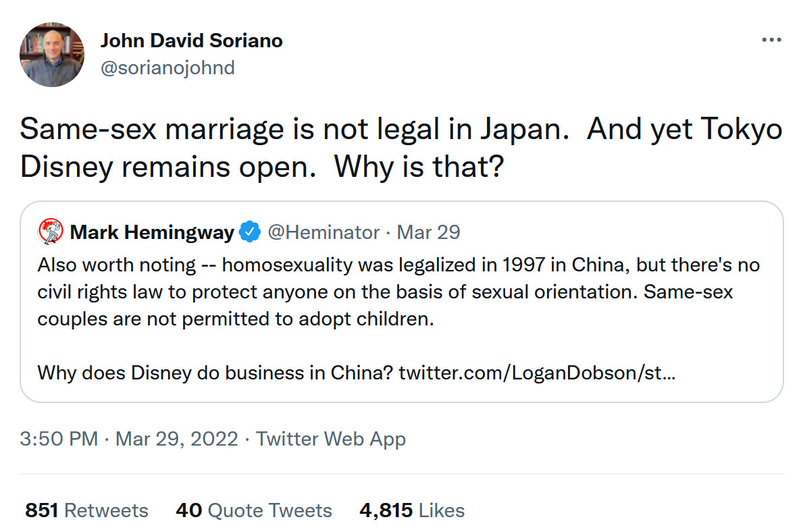View the 40 Quote Tweets
This screenshot has width=803, height=532.
[x=253, y=510]
